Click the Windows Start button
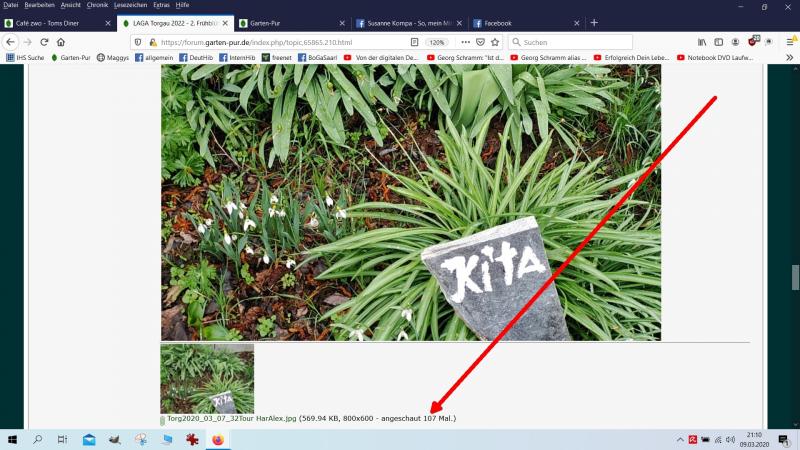Screen dimensions: 800x450 (12, 440)
